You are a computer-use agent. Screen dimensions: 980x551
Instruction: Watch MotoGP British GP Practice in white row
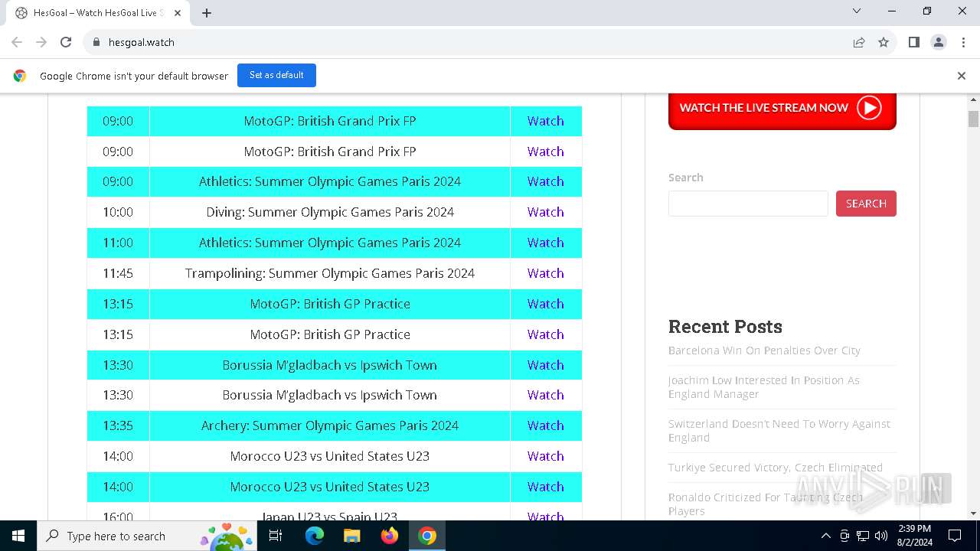[x=545, y=334]
